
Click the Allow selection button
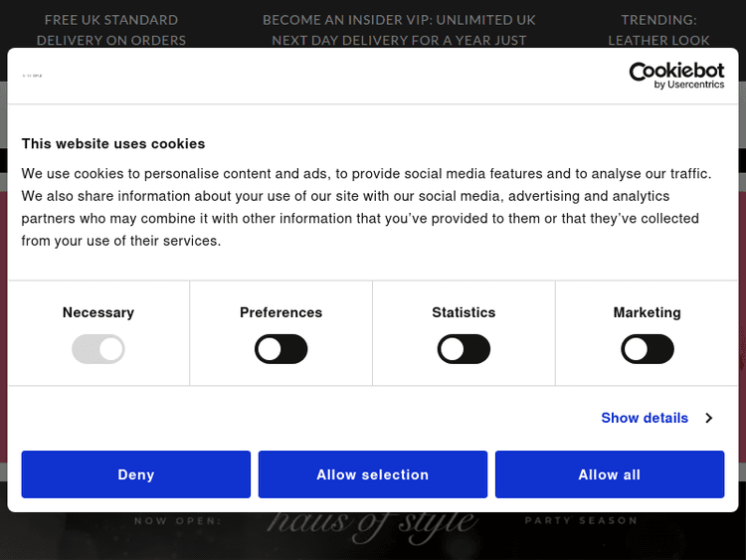(x=373, y=474)
